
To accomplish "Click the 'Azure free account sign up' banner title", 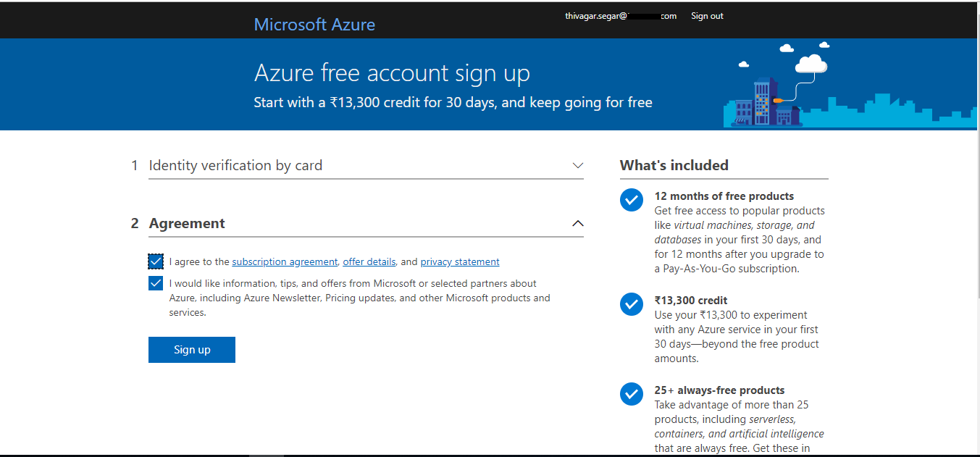I will pos(392,73).
